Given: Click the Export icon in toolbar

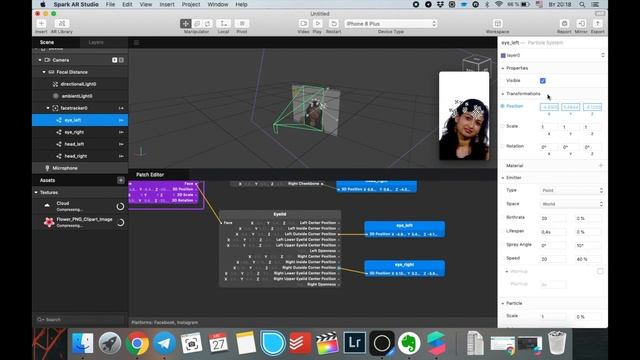Looking at the screenshot, I should [x=597, y=24].
